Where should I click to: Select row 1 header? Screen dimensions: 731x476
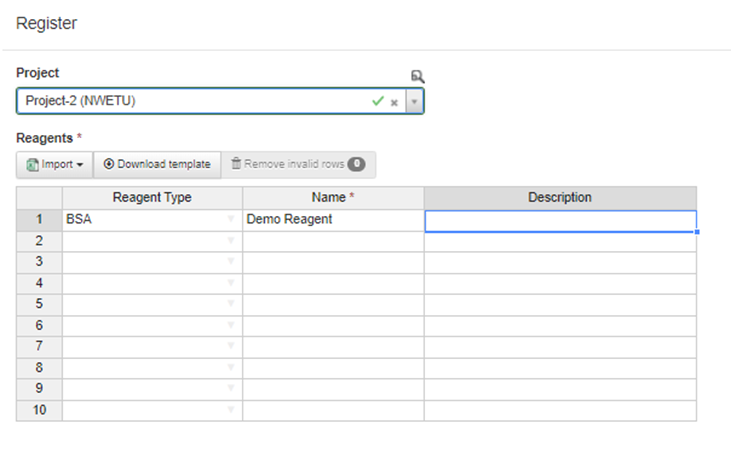click(x=39, y=220)
